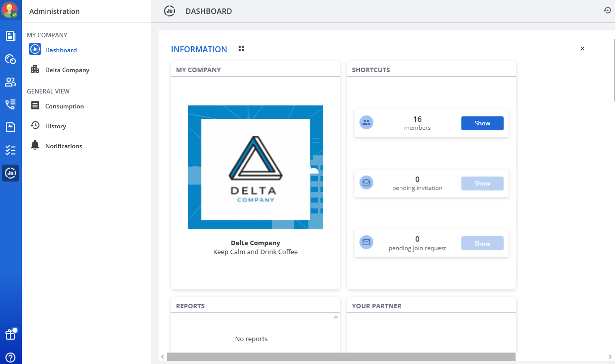Click the history refresh icon top right
Screen dimensions: 615x364
[x=607, y=10]
